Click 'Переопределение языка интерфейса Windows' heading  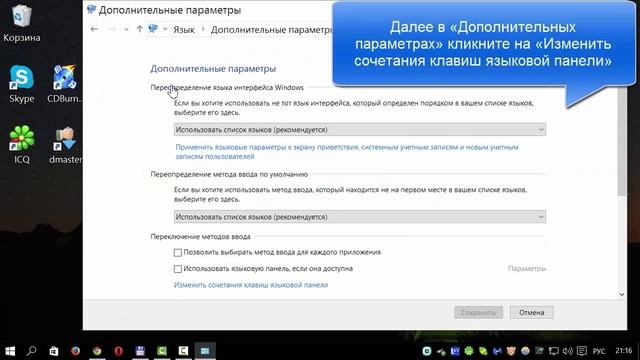[227, 87]
